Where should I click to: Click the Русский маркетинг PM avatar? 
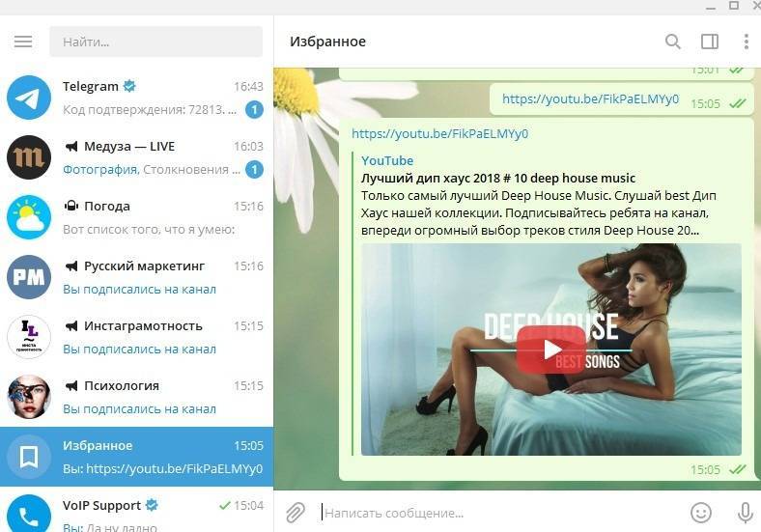(x=29, y=277)
